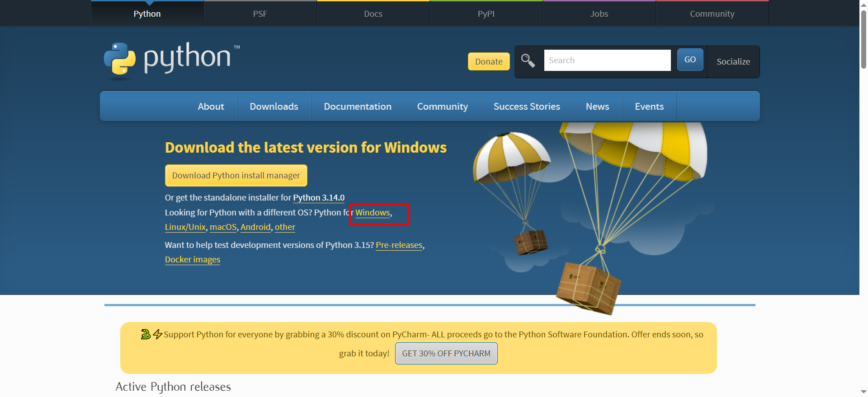Image resolution: width=868 pixels, height=397 pixels.
Task: Open the Downloads navigation menu
Action: (274, 107)
